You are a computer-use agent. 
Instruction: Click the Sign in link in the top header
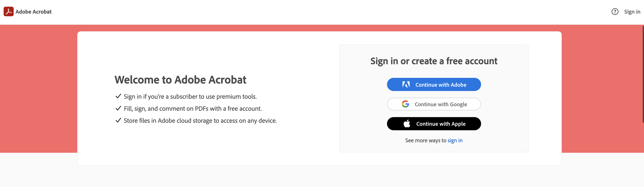(x=632, y=12)
